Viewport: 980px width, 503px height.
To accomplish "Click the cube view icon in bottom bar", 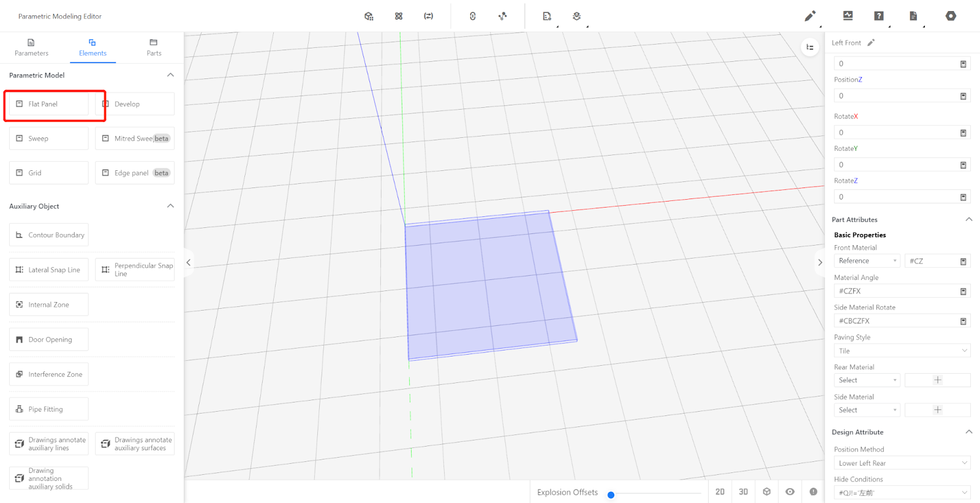I will tap(767, 491).
